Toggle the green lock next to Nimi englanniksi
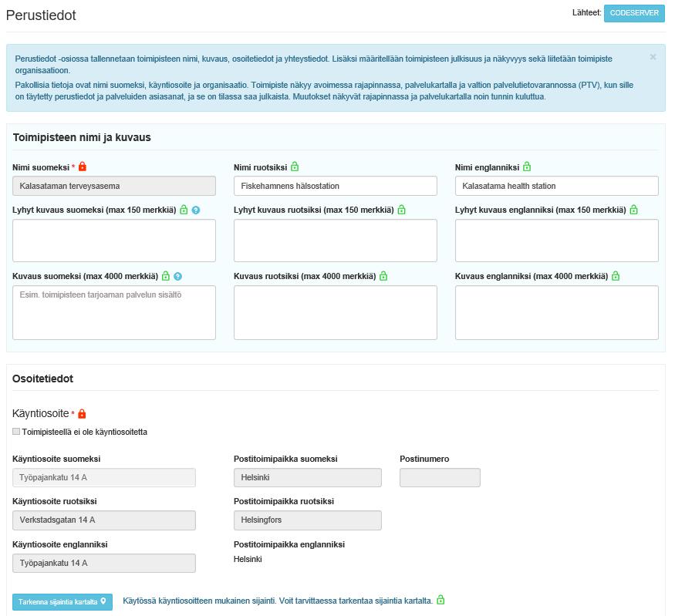 527,167
